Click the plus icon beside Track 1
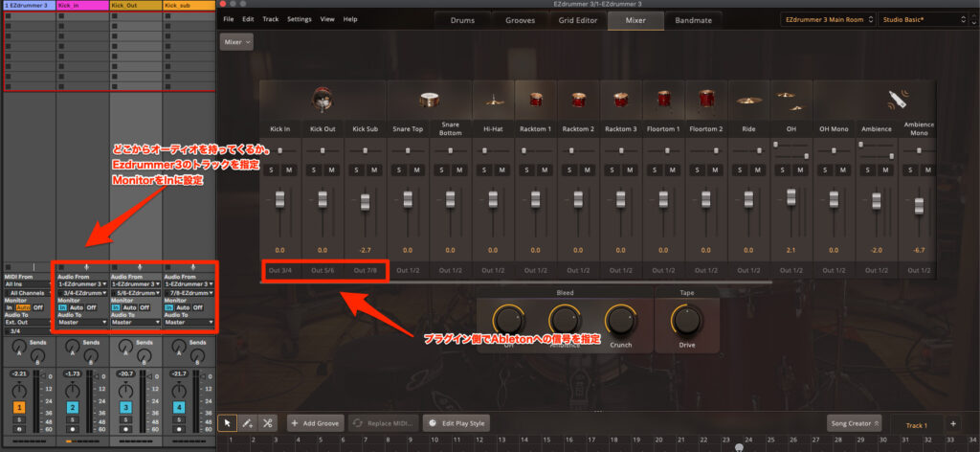980x452 pixels. tap(952, 423)
